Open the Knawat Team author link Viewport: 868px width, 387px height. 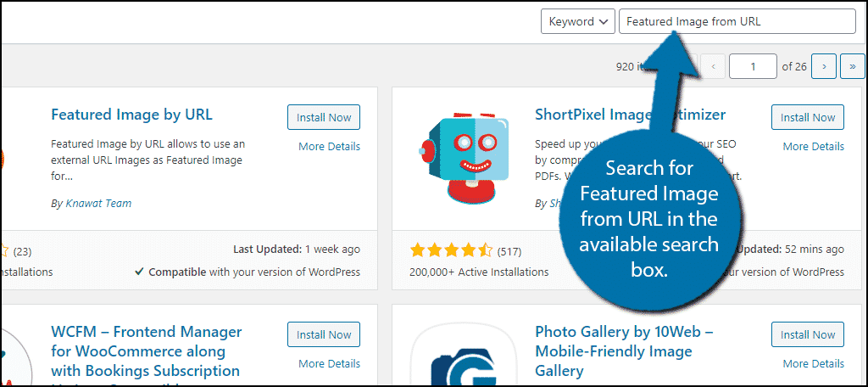pyautogui.click(x=98, y=204)
